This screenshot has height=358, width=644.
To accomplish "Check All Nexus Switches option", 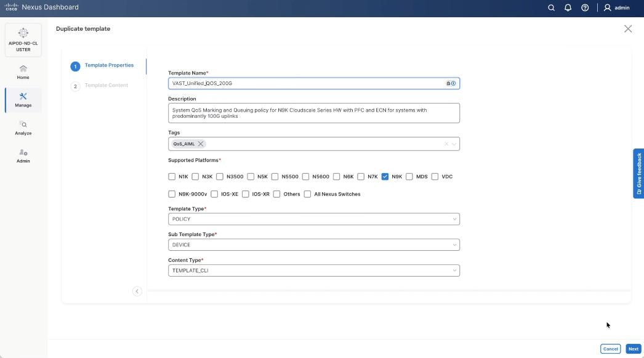I will pos(307,193).
